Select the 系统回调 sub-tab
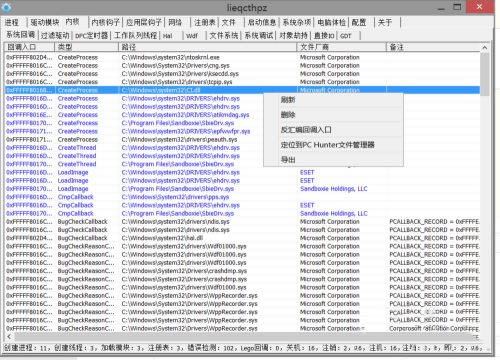Screen dimensions: 500x360 (20, 34)
